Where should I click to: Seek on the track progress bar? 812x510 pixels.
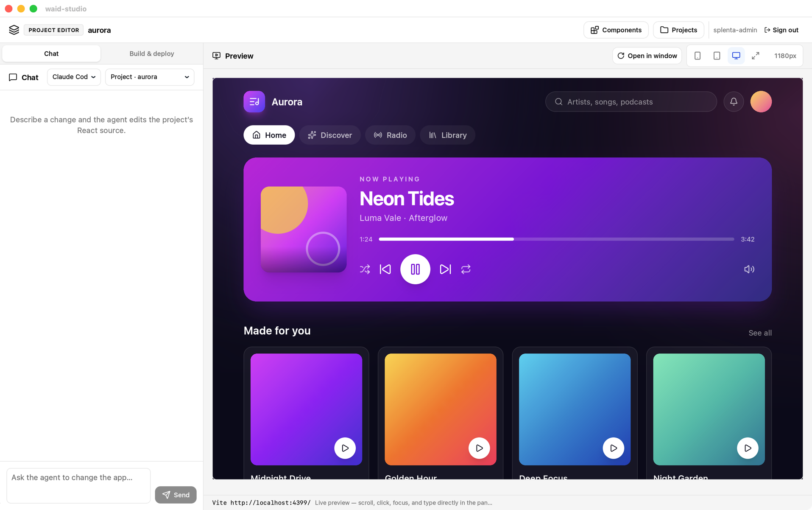click(x=556, y=239)
